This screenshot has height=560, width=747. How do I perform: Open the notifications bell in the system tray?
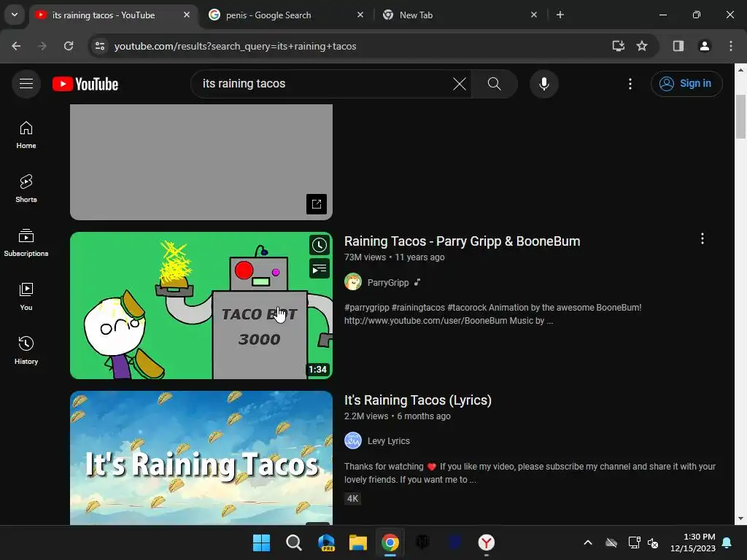point(727,542)
